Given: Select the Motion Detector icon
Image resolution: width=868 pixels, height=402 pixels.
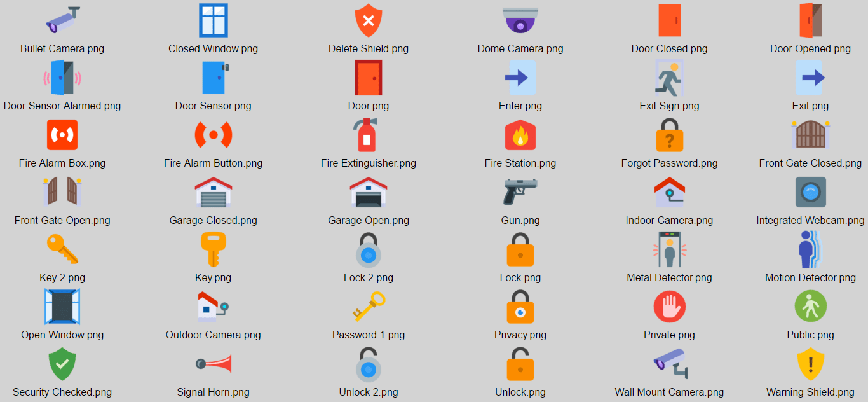Looking at the screenshot, I should click(x=811, y=249).
